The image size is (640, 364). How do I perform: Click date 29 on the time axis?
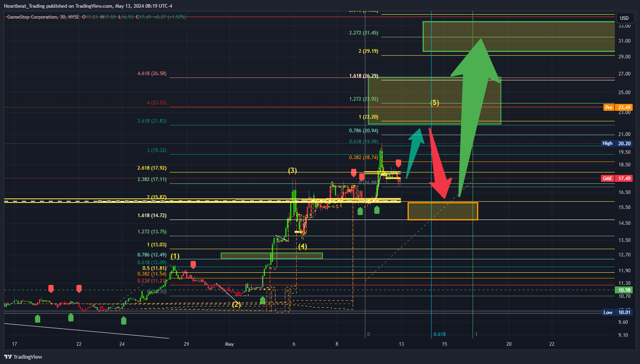click(x=186, y=344)
